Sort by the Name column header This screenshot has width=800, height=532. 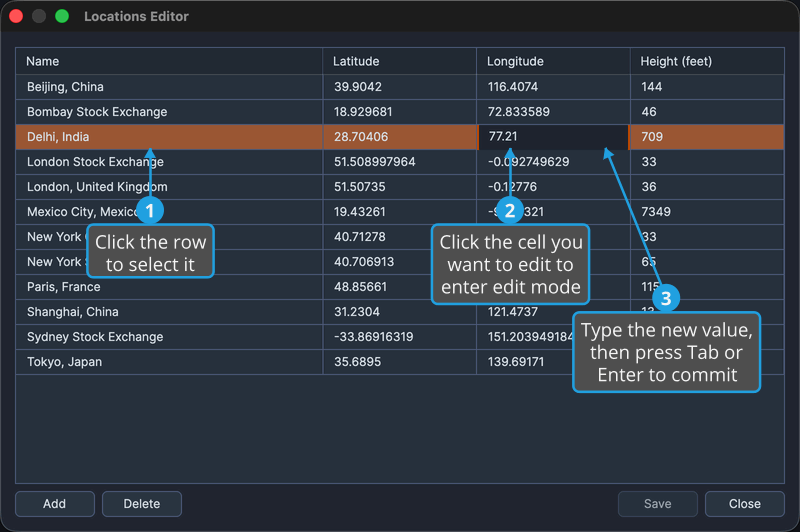coord(169,61)
